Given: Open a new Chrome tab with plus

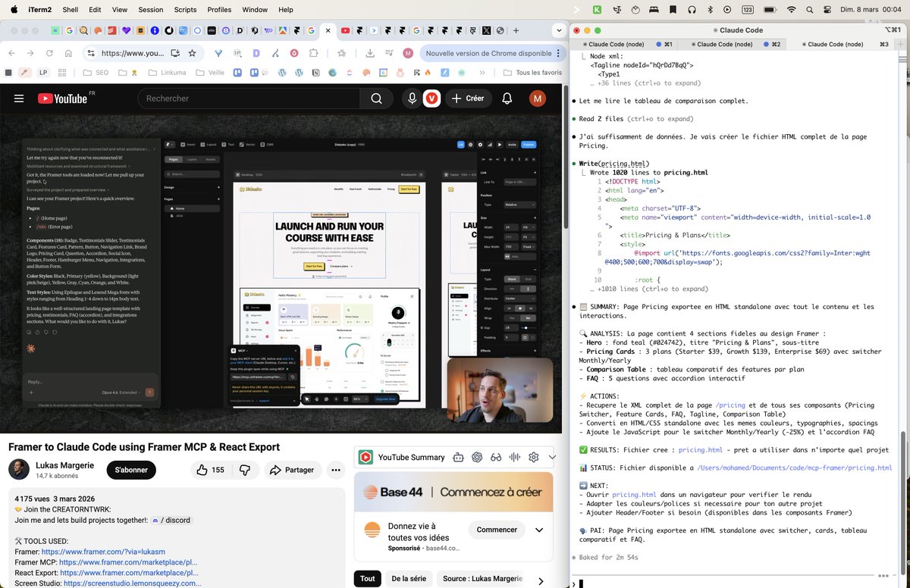Looking at the screenshot, I should (x=517, y=31).
